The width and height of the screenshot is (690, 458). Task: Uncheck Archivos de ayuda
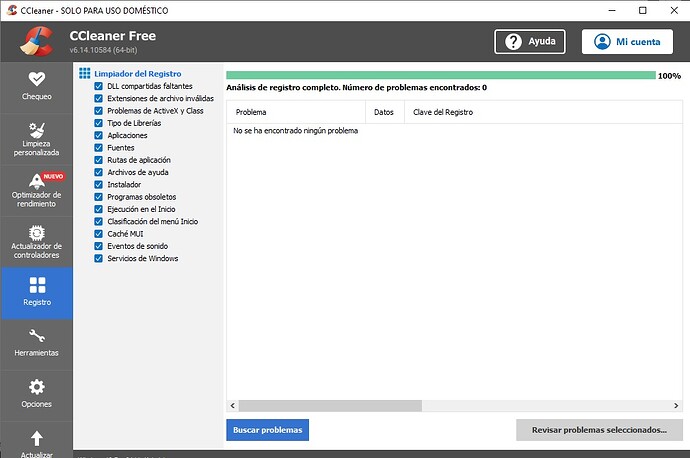tap(99, 172)
